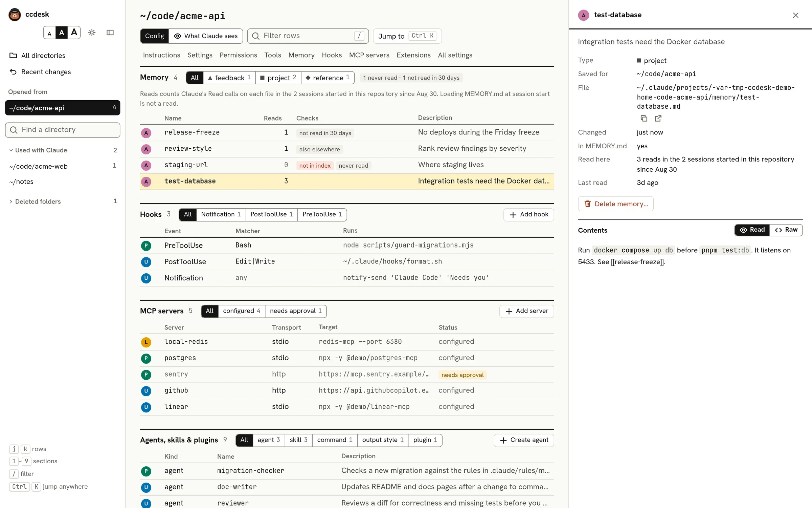Image resolution: width=812 pixels, height=508 pixels.
Task: Collapse the Used with Claude group
Action: [63, 150]
